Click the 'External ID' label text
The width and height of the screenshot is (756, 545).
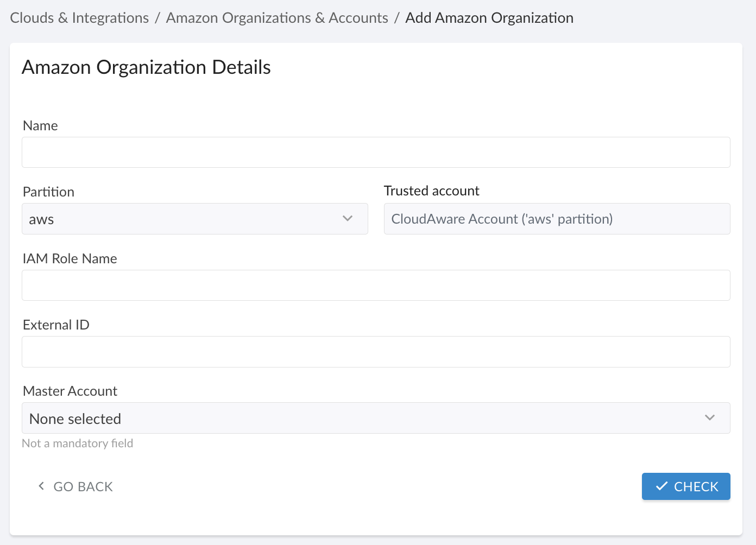[x=56, y=325]
